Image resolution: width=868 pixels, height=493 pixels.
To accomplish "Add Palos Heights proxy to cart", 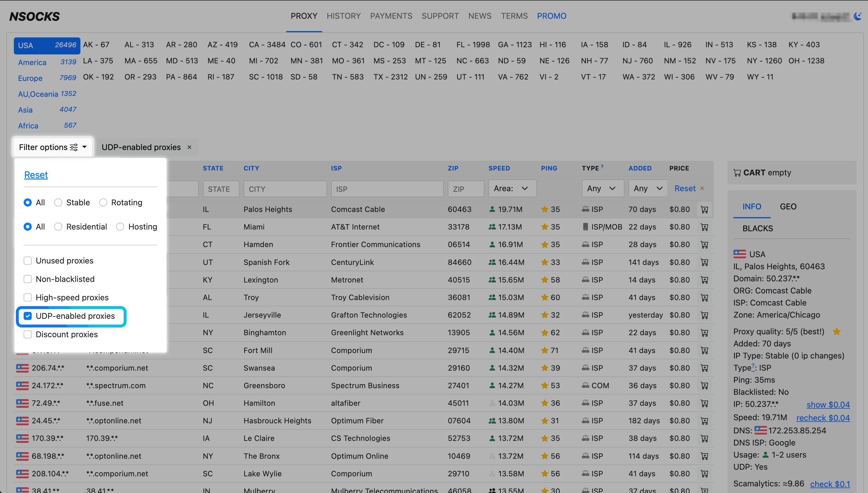I will [x=704, y=210].
